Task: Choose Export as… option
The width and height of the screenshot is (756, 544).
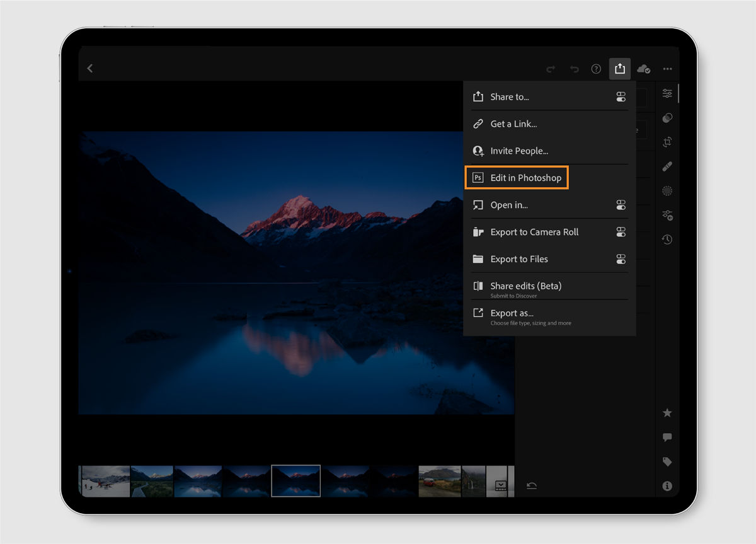Action: (x=512, y=313)
